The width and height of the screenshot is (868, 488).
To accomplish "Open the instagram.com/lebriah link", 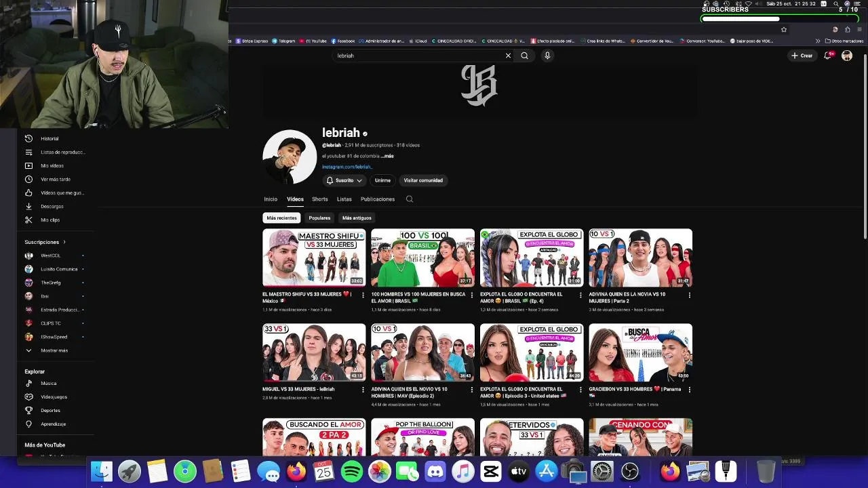I will 347,167.
